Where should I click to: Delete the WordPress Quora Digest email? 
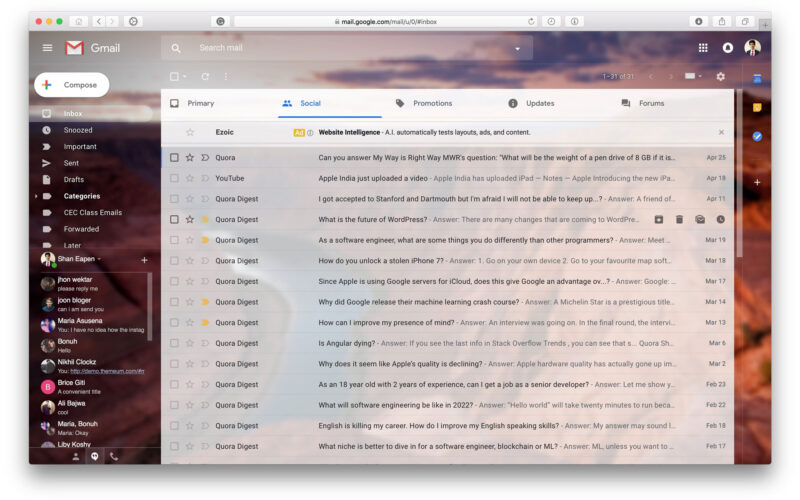click(679, 219)
